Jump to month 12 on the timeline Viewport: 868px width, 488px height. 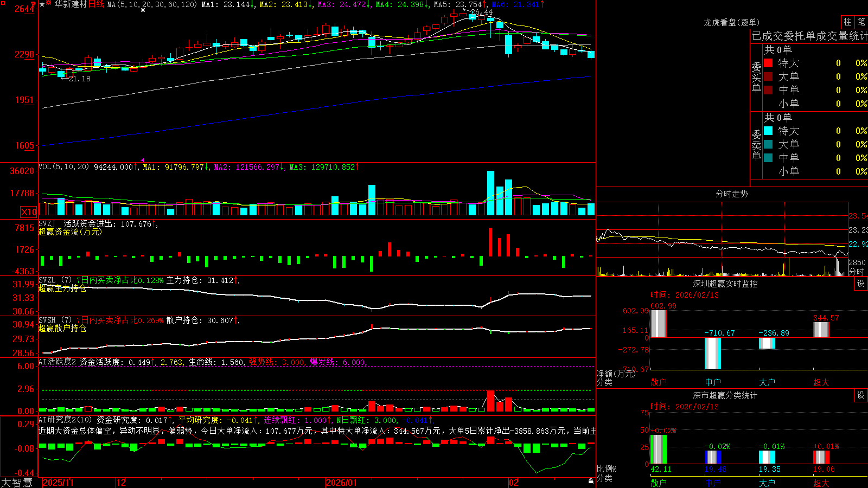click(x=121, y=483)
